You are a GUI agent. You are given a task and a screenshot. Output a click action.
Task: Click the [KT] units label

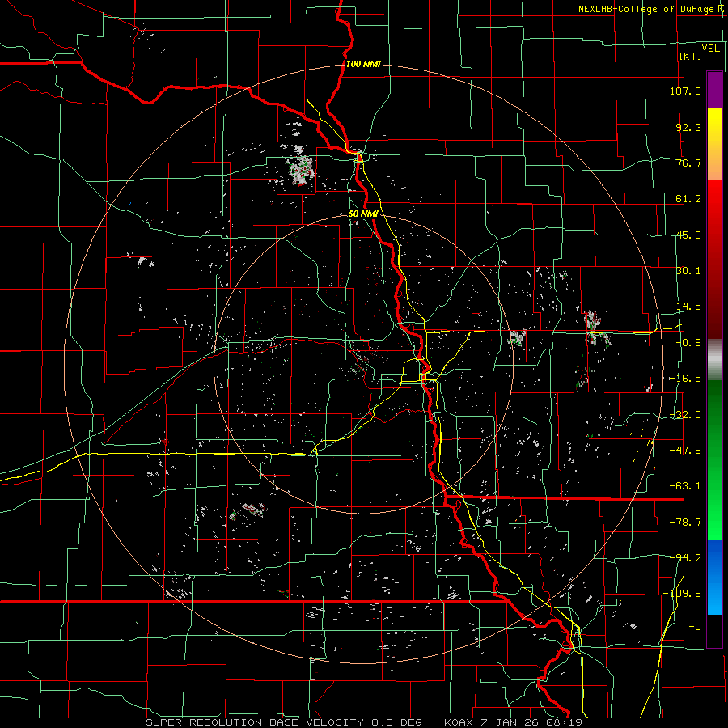(691, 56)
